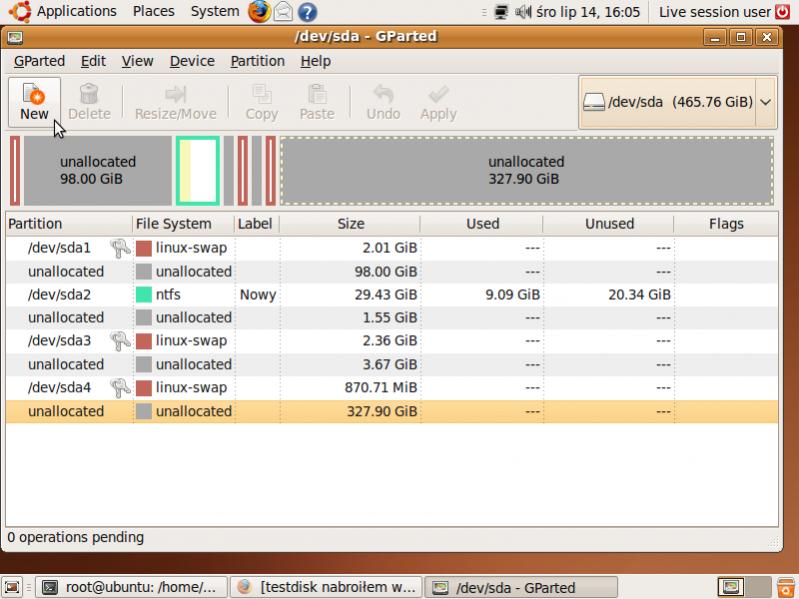The width and height of the screenshot is (799, 599).
Task: Click the key icon beside /dev/sda1
Action: point(120,248)
